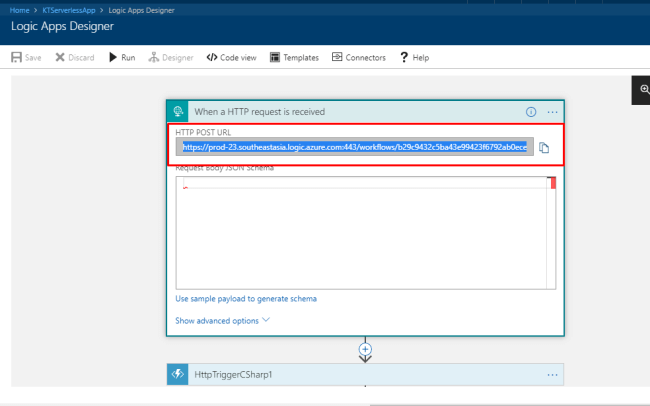
Task: Open ellipsis menu on HttpTriggerCSharp1 action
Action: (552, 374)
